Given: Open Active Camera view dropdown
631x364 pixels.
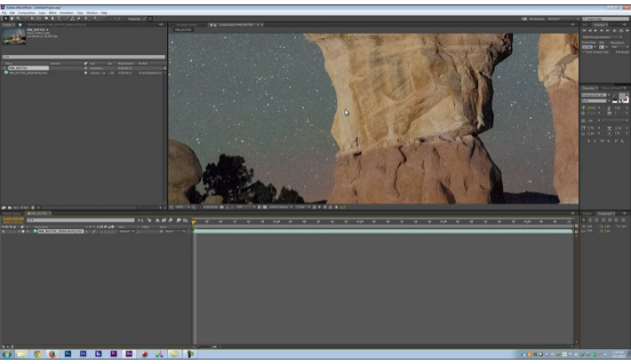Looking at the screenshot, I should pyautogui.click(x=281, y=207).
